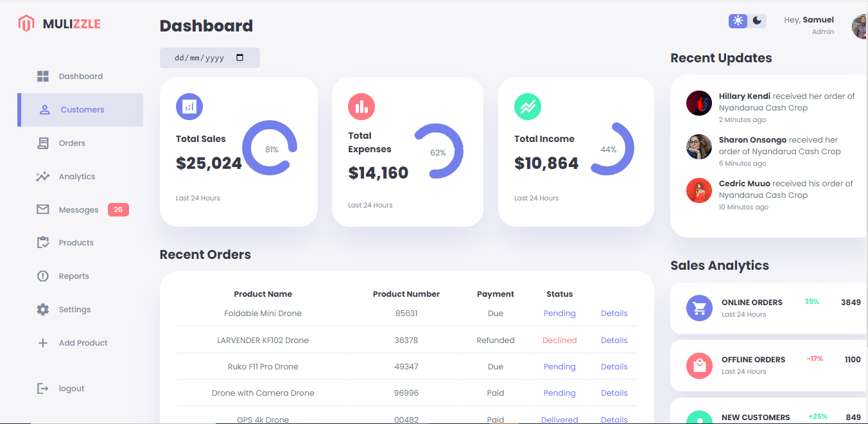Screen dimensions: 868x424
Task: Open Details for the Foldable Mini Drone order
Action: tap(614, 313)
